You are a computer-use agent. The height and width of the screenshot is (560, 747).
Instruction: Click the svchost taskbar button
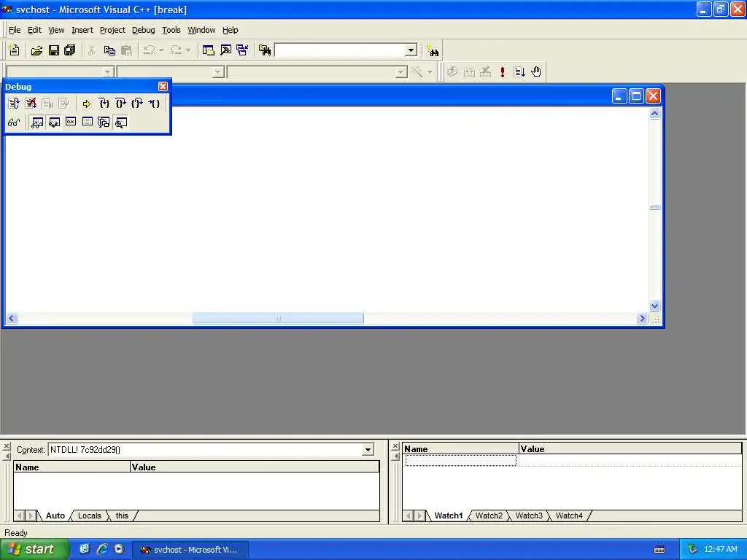[x=190, y=550]
